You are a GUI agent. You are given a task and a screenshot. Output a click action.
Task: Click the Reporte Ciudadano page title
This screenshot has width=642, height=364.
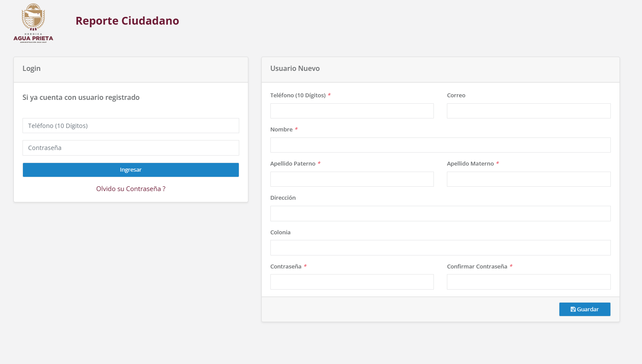[x=127, y=21]
